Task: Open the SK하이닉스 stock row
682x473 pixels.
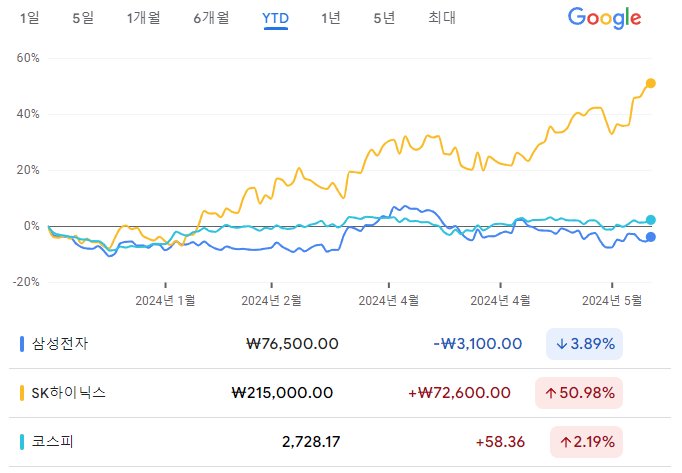Action: 340,393
